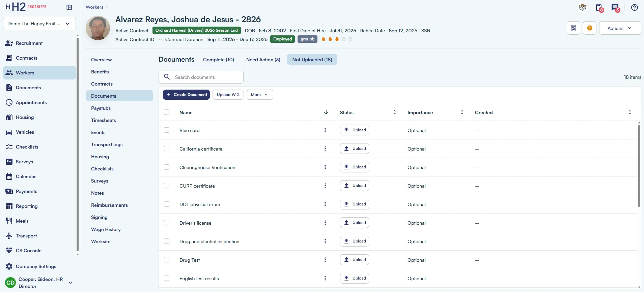Click the worker profile photo
644x292 pixels.
click(x=98, y=28)
